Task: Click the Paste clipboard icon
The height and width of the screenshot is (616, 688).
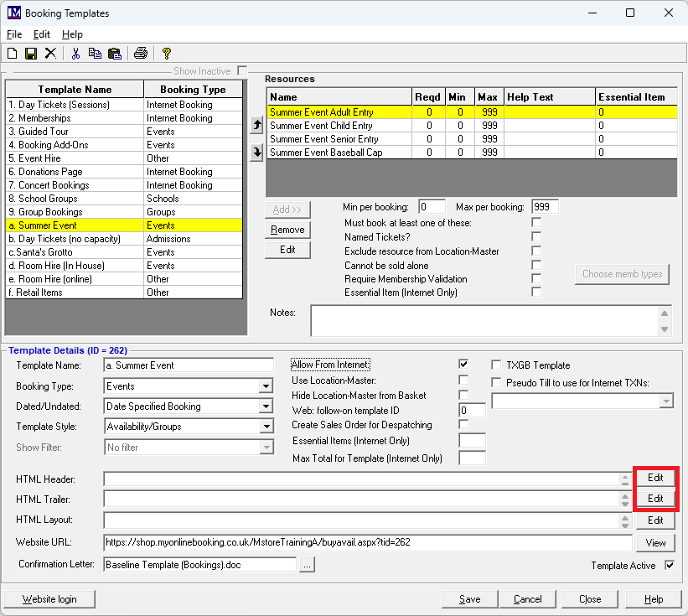Action: [115, 54]
